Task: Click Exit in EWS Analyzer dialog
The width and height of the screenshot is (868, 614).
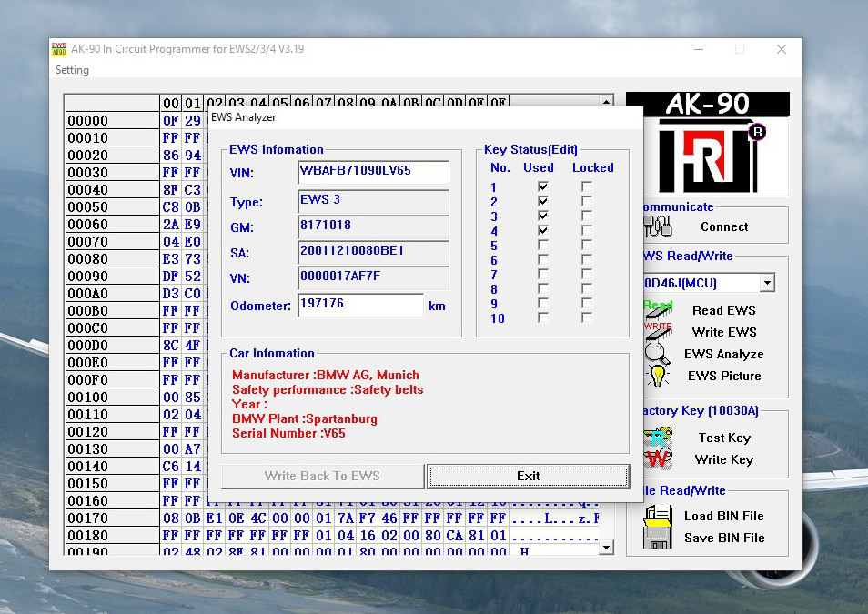Action: [x=528, y=476]
